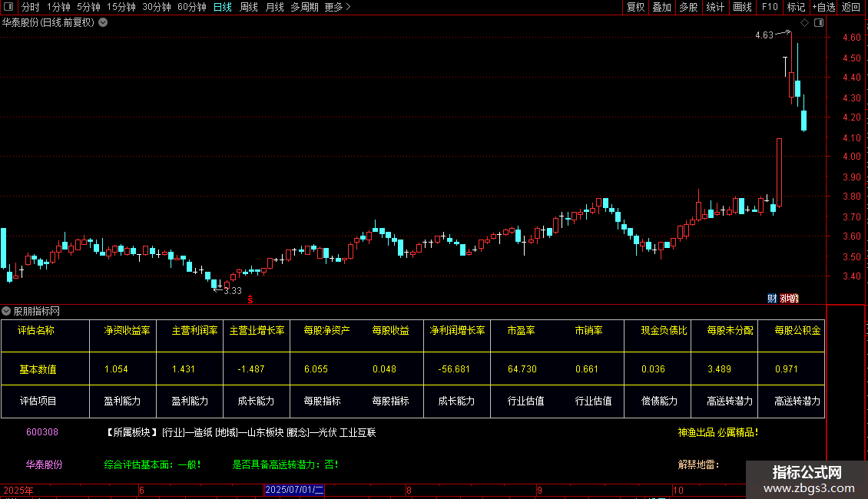Switch to the 周线 weekly tab
868x499 pixels.
coord(249,7)
